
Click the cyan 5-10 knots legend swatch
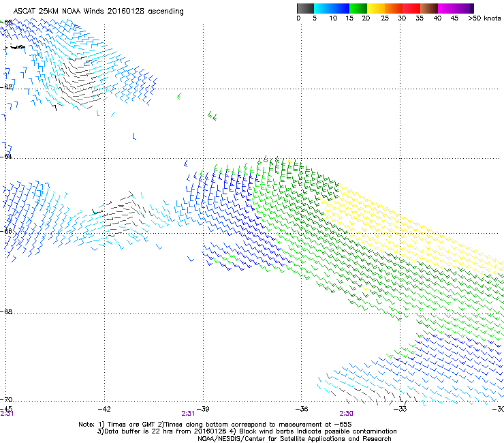pos(323,8)
